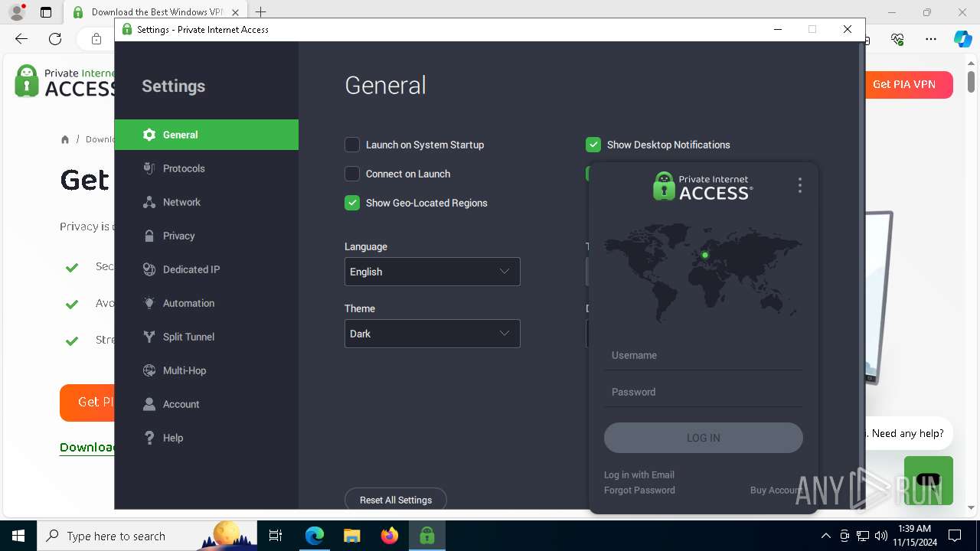This screenshot has height=551, width=980.
Task: Select the Dedicated IP icon
Action: pyautogui.click(x=149, y=269)
